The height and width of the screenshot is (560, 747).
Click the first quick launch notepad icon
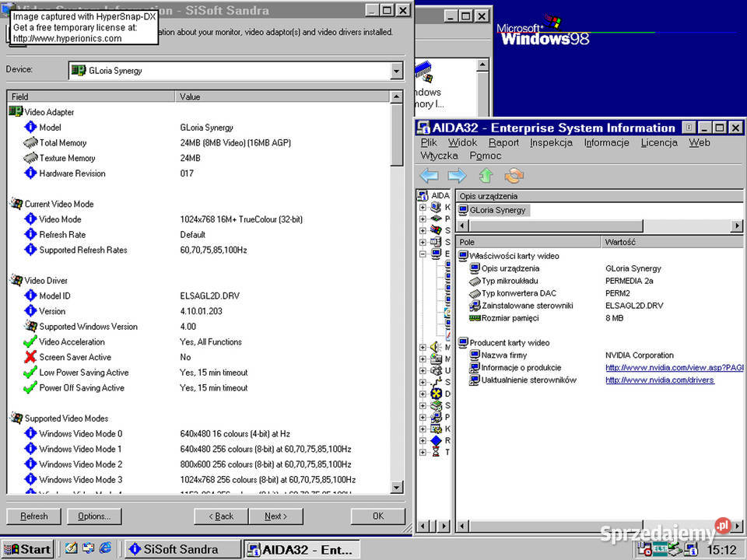pyautogui.click(x=71, y=548)
